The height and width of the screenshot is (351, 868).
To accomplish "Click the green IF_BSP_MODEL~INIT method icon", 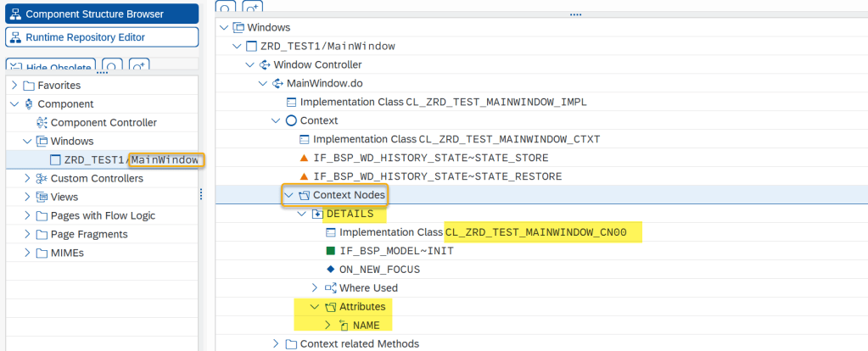I will (330, 251).
